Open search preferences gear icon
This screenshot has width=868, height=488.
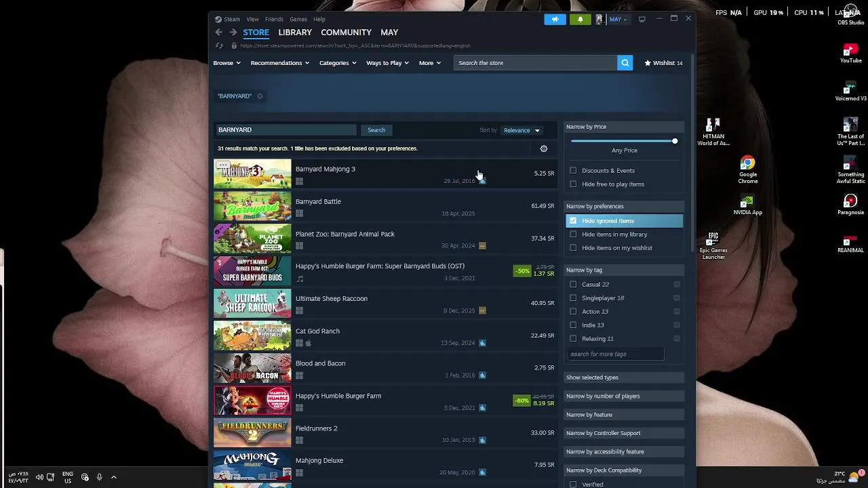point(543,148)
